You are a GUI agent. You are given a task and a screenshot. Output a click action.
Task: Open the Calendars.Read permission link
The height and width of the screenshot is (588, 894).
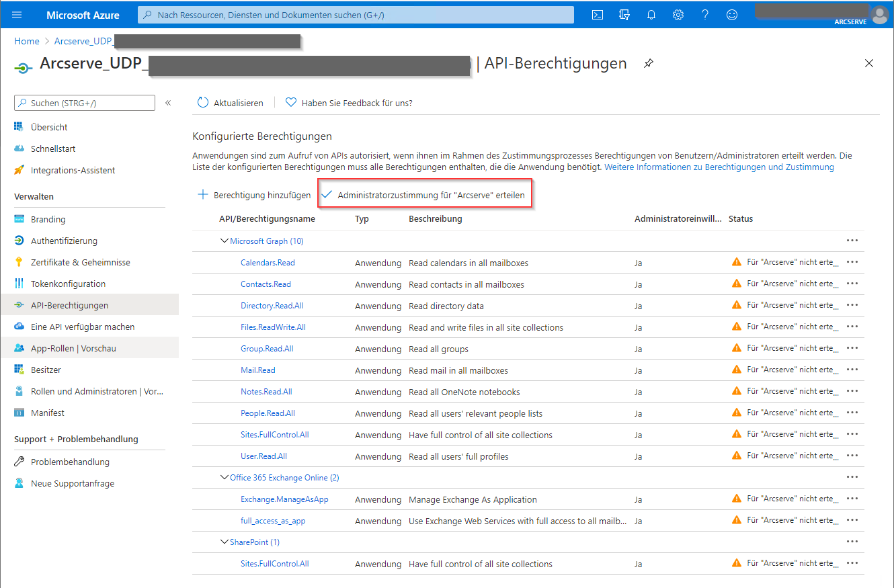pos(268,262)
